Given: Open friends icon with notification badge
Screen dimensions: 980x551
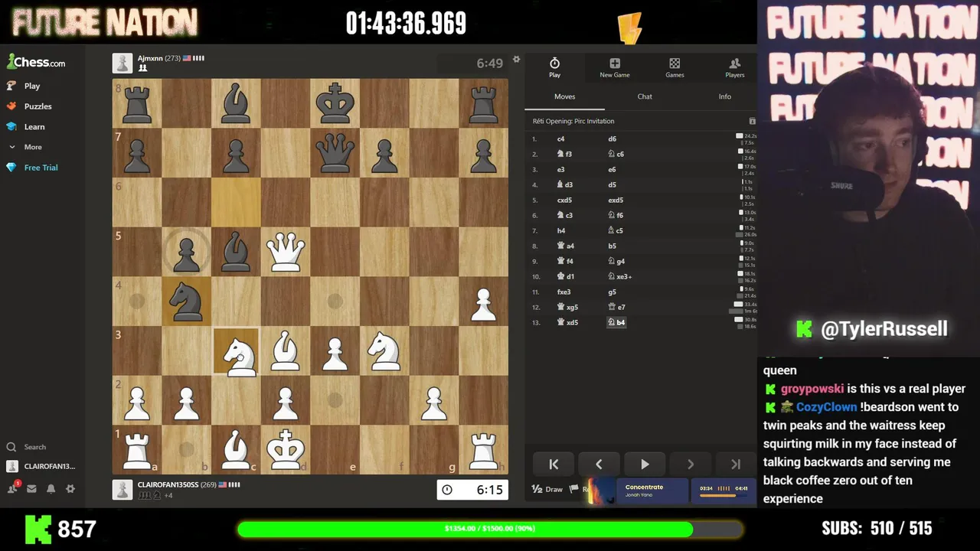Looking at the screenshot, I should click(13, 488).
